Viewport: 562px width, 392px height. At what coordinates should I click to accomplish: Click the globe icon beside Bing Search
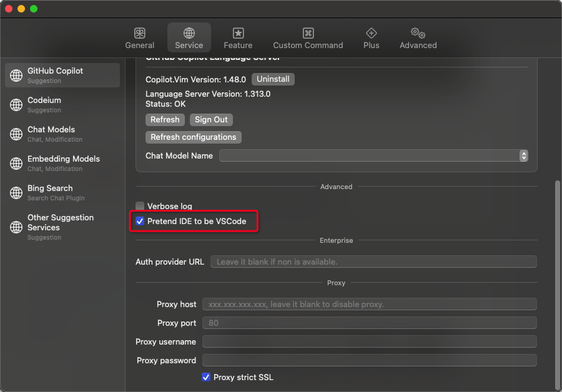pyautogui.click(x=16, y=193)
